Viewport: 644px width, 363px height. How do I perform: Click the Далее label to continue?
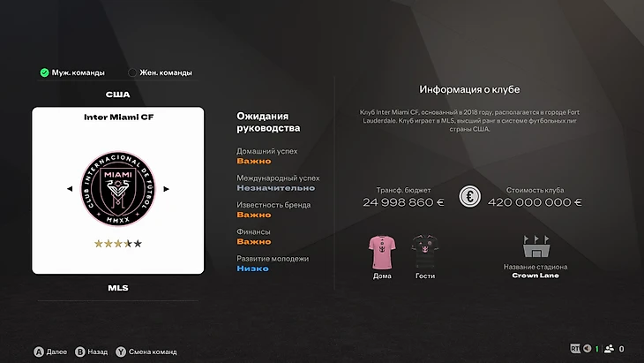(56, 352)
